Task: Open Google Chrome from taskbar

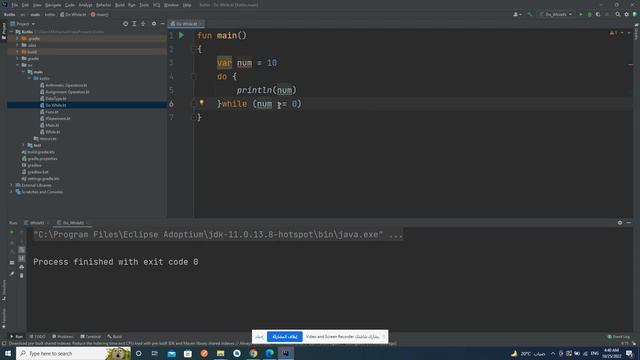Action: pos(253,353)
